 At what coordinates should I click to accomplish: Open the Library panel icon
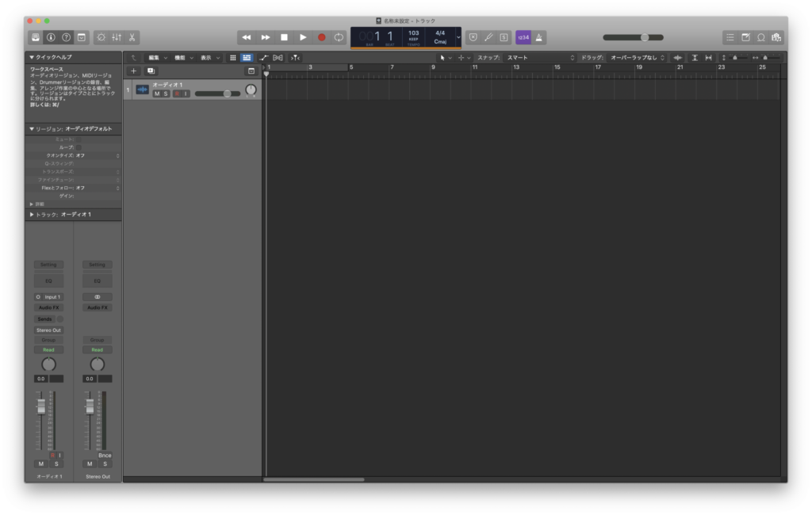35,37
